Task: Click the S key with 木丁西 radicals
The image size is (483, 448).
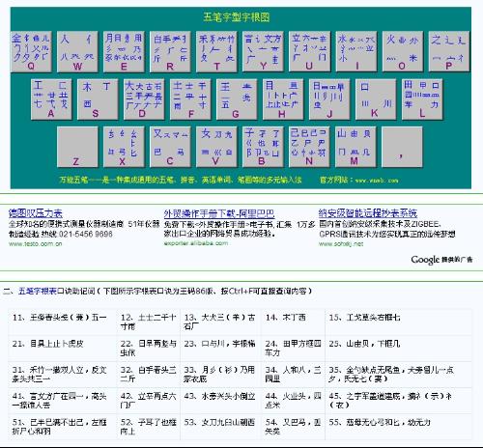Action: coord(98,99)
